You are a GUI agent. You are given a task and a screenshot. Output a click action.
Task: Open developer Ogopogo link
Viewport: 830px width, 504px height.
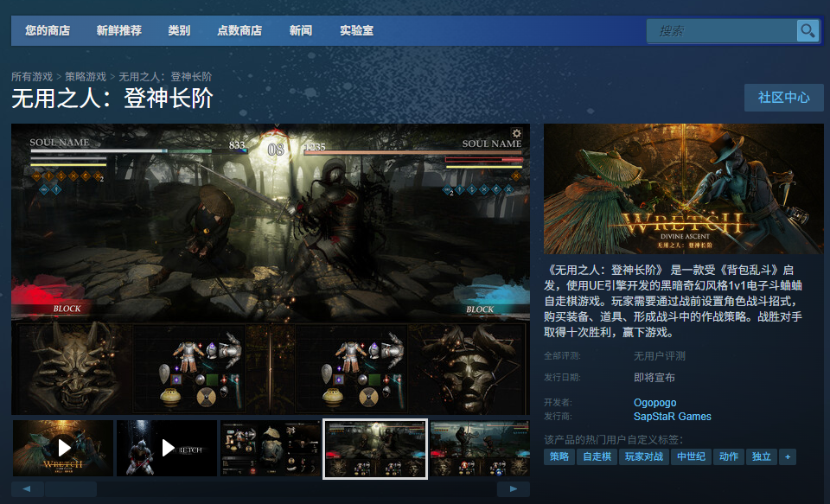(654, 403)
